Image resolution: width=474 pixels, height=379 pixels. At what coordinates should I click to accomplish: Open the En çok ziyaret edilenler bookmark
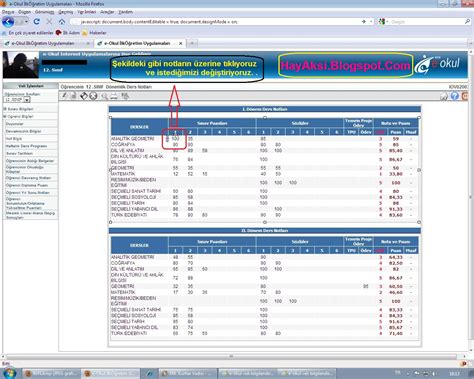tap(28, 33)
